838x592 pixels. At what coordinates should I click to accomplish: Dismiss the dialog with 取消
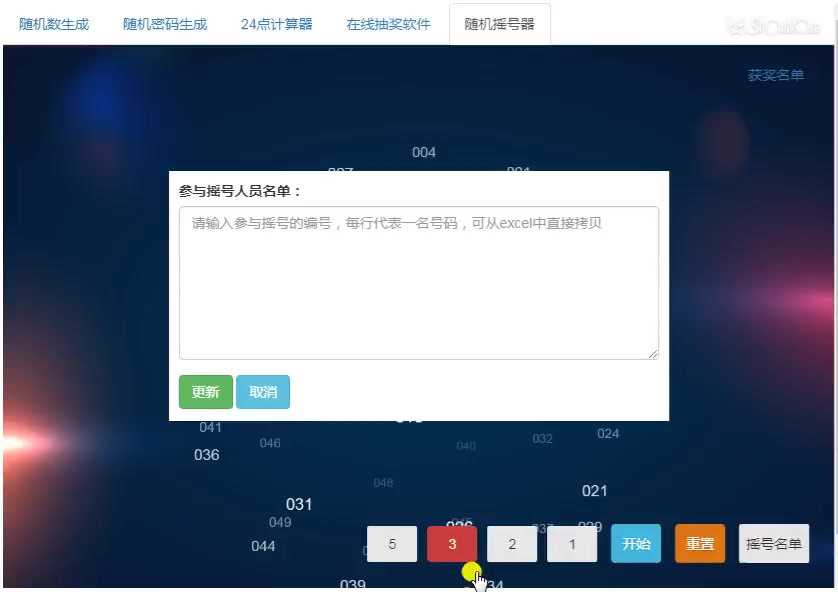click(262, 392)
